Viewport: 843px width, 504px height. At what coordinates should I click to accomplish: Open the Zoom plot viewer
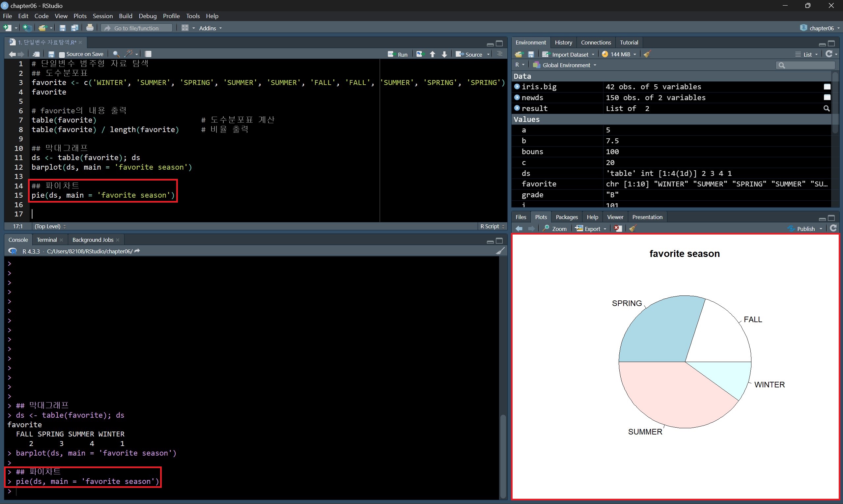[555, 229]
